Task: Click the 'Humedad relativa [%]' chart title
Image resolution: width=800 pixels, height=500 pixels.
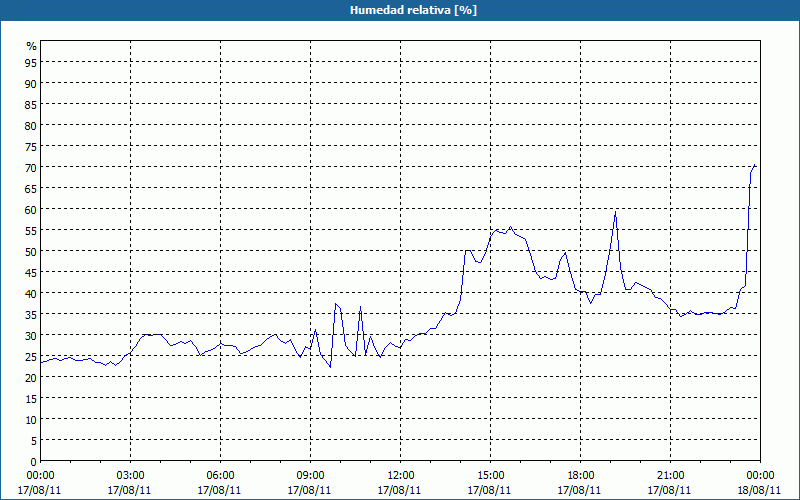Action: pos(413,10)
